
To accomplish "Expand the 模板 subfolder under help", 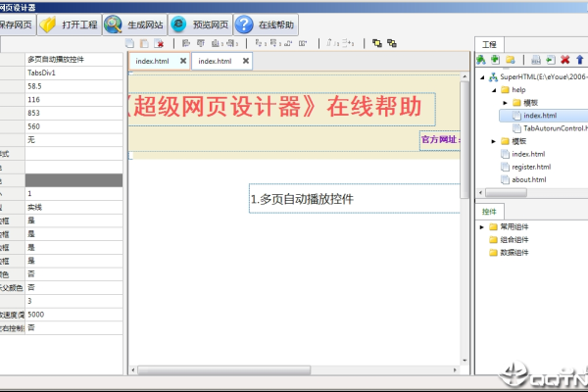I will pos(506,102).
